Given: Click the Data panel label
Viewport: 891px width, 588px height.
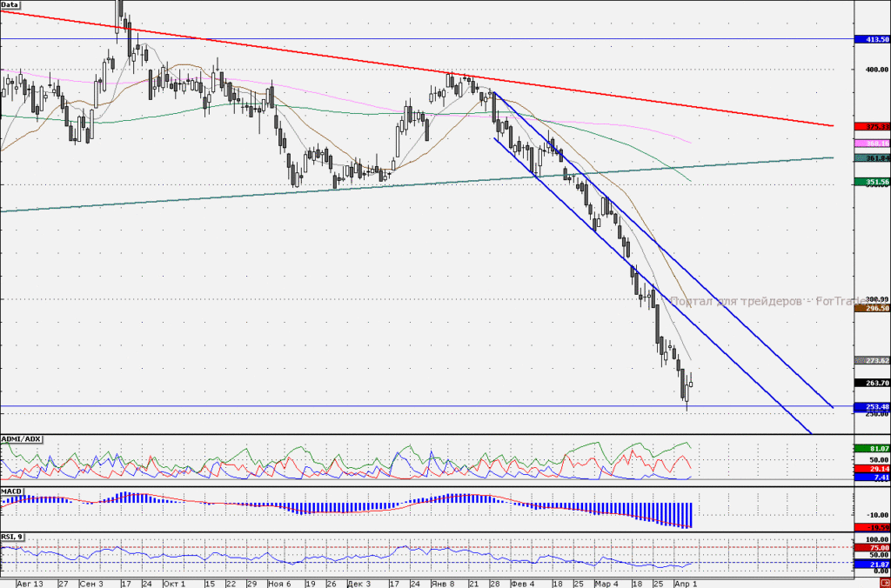Looking at the screenshot, I should [10, 4].
